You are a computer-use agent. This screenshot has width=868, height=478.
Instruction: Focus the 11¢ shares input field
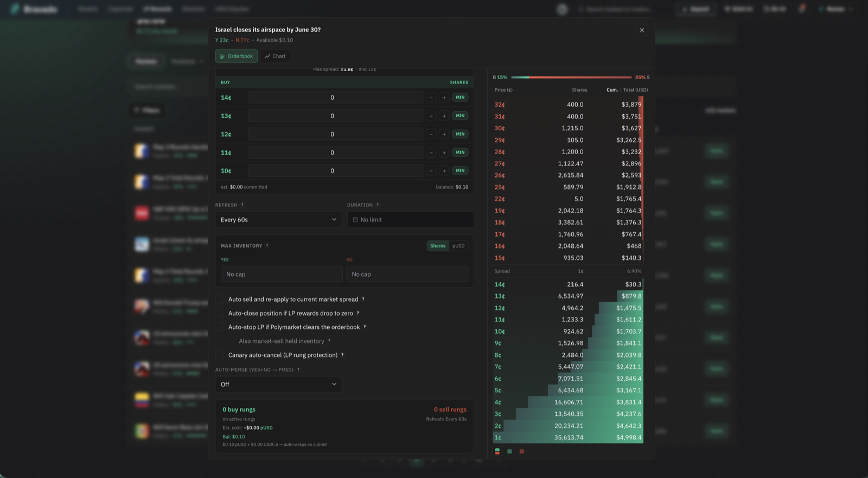click(x=335, y=152)
